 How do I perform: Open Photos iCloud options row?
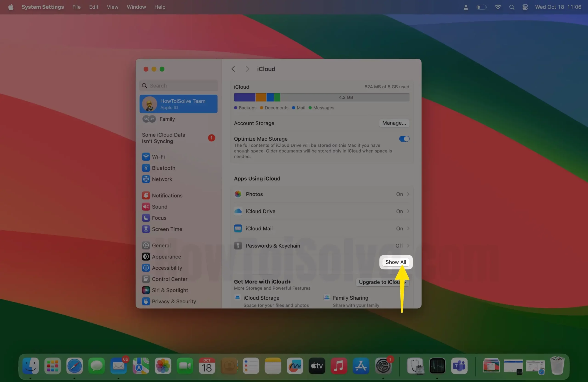(x=322, y=194)
